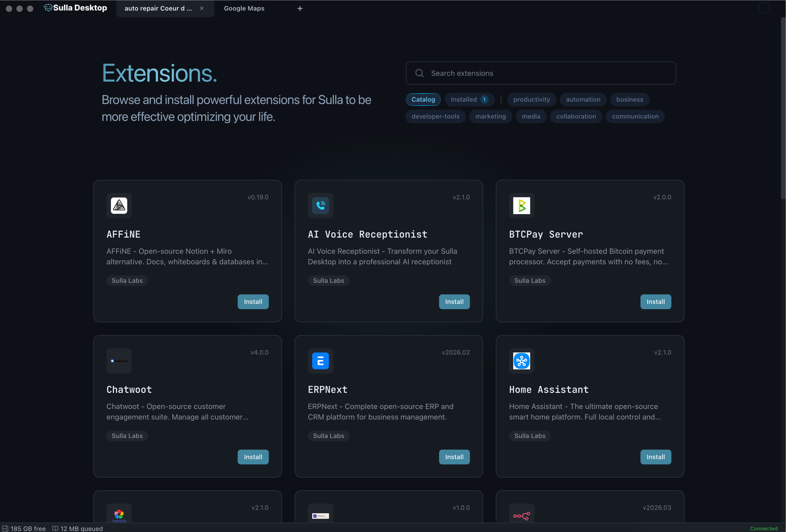Image resolution: width=786 pixels, height=532 pixels.
Task: Click the n8n pink node icon
Action: click(x=522, y=516)
